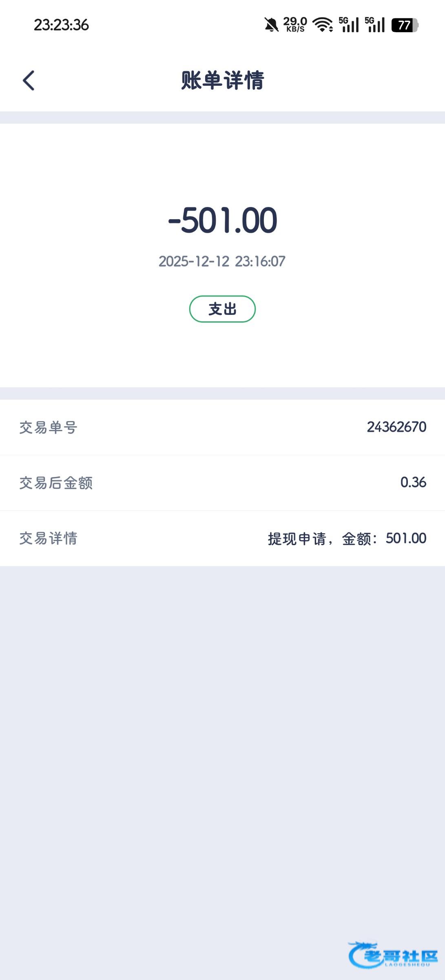Tap the 账单详情 page title
The image size is (445, 980).
[223, 80]
